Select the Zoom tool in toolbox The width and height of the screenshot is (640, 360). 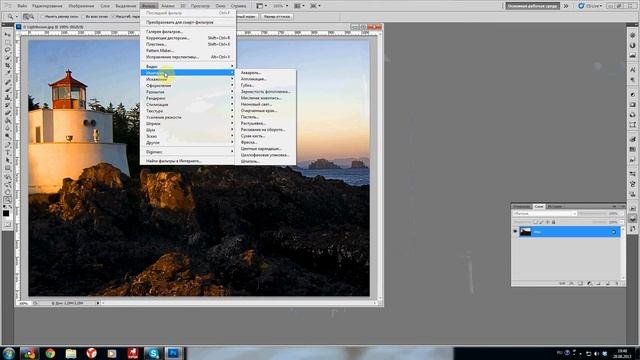click(7, 200)
